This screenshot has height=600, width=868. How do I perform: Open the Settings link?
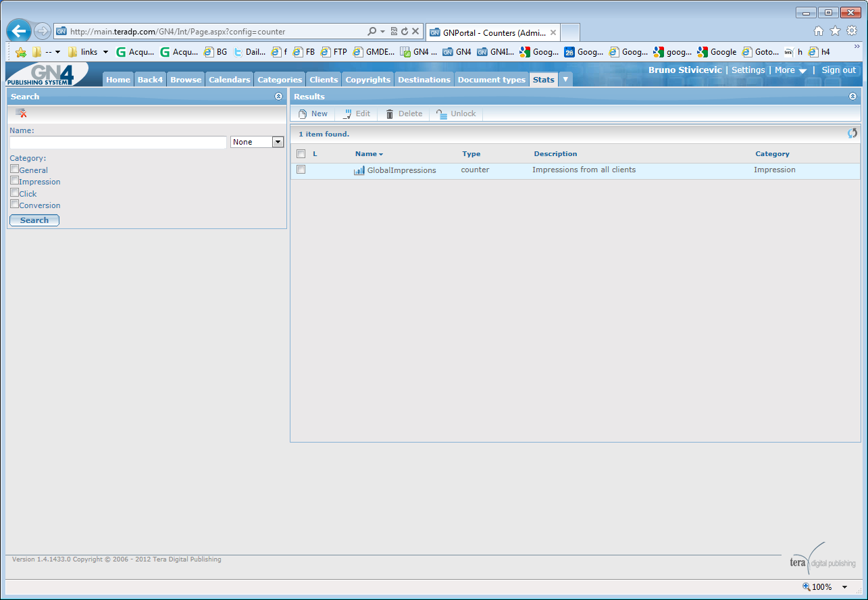[748, 70]
